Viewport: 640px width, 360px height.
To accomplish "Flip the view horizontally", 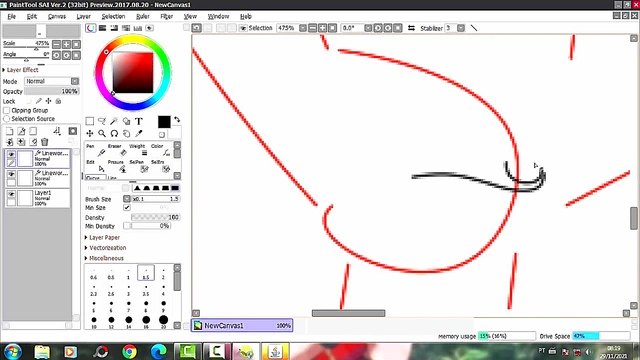I will [x=411, y=28].
